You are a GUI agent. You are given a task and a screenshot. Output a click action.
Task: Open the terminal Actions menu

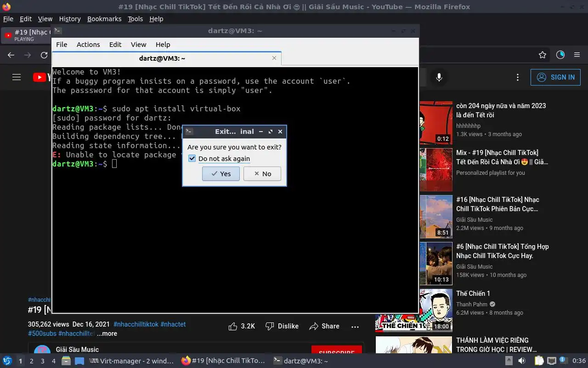(88, 45)
